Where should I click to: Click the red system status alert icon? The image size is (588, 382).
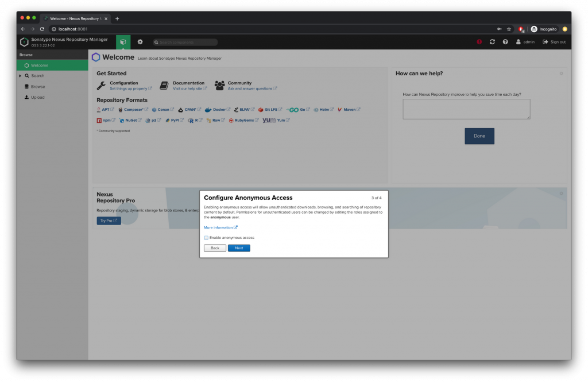pyautogui.click(x=479, y=42)
